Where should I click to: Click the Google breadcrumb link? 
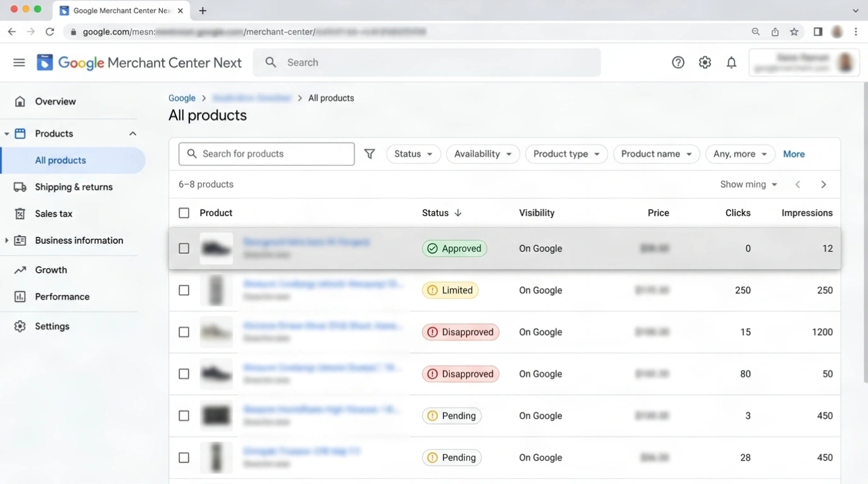[182, 98]
